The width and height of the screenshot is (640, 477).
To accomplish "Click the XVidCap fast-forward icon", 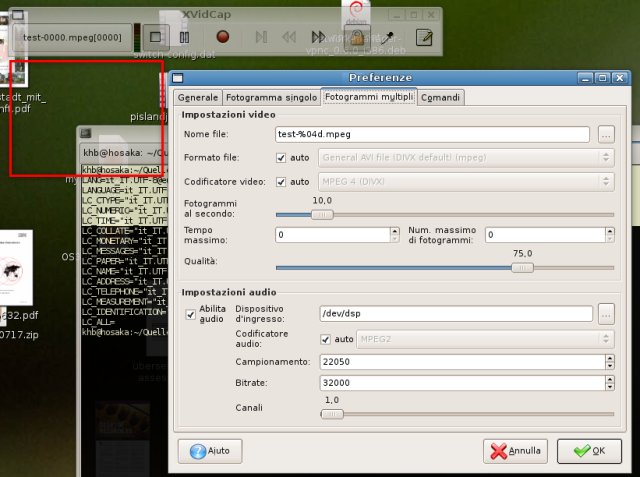I will click(x=318, y=38).
